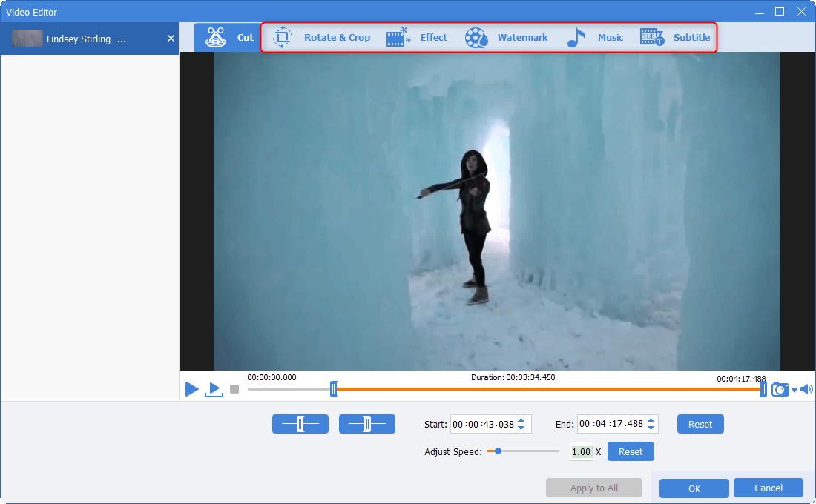This screenshot has height=504, width=816.
Task: Close the Lindsey Stirling file entry
Action: pyautogui.click(x=171, y=39)
